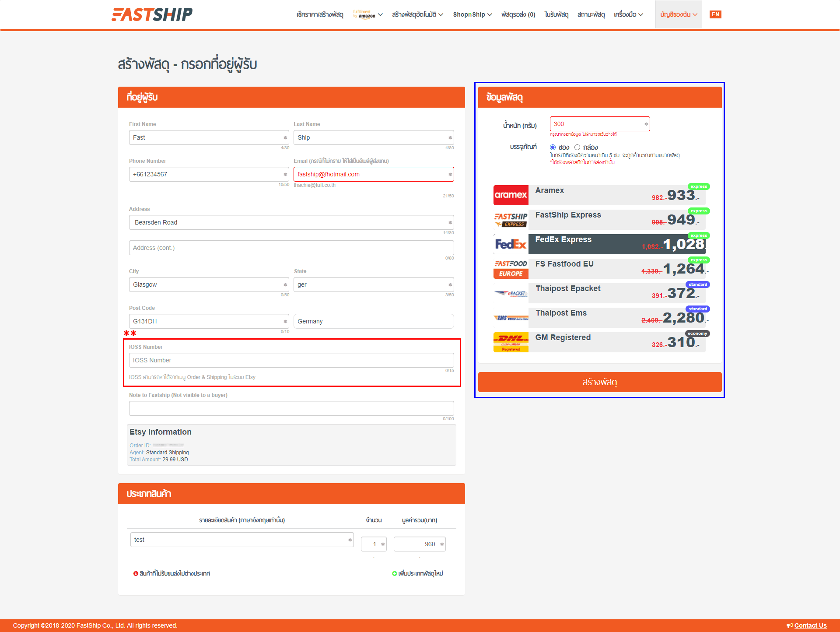Open the ShopnShip dropdown menu
The height and width of the screenshot is (632, 840).
pos(472,14)
